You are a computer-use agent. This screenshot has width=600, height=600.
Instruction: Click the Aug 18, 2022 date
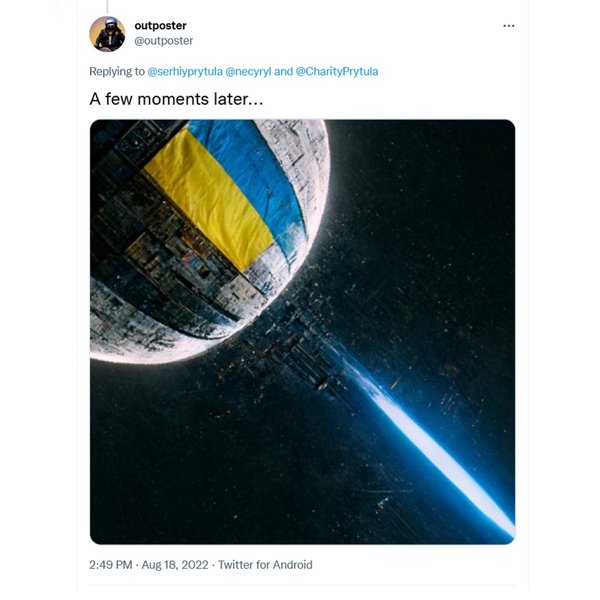175,565
